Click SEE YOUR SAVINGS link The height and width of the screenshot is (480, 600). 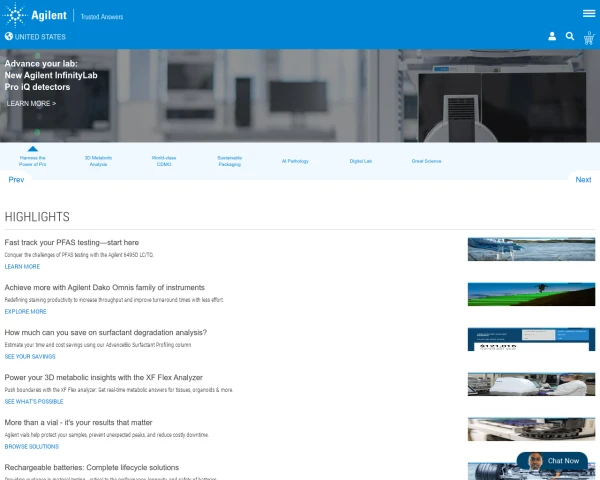[x=30, y=356]
